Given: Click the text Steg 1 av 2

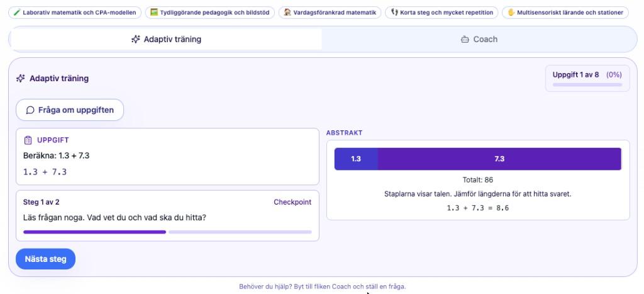Looking at the screenshot, I should [41, 202].
